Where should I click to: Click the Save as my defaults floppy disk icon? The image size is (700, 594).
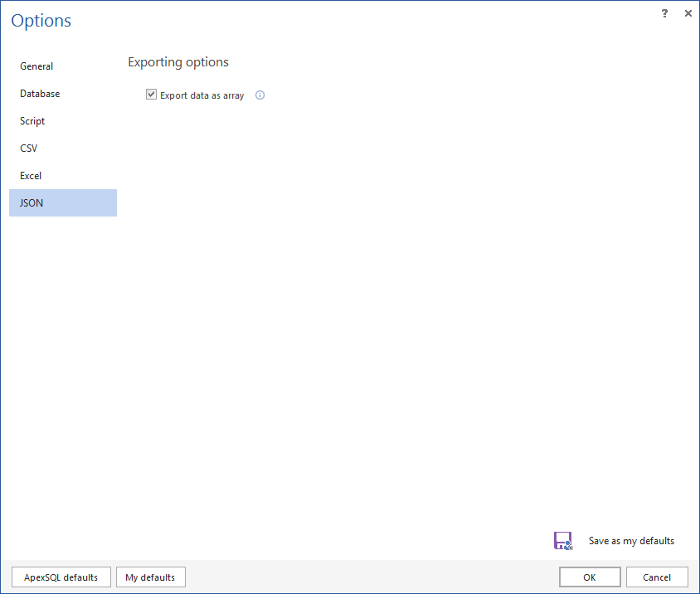click(x=563, y=540)
